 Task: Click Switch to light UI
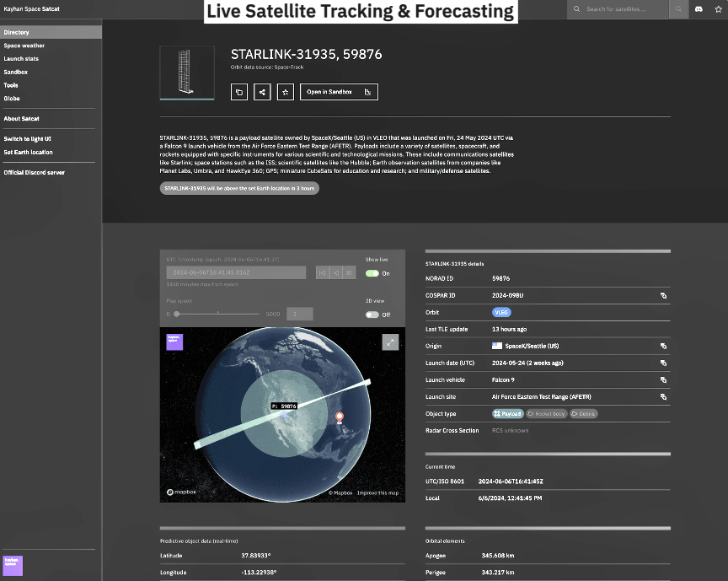pyautogui.click(x=28, y=139)
